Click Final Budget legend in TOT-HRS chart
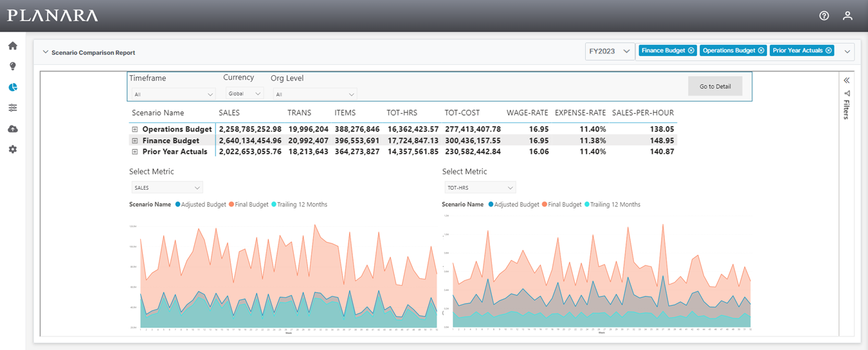 561,205
